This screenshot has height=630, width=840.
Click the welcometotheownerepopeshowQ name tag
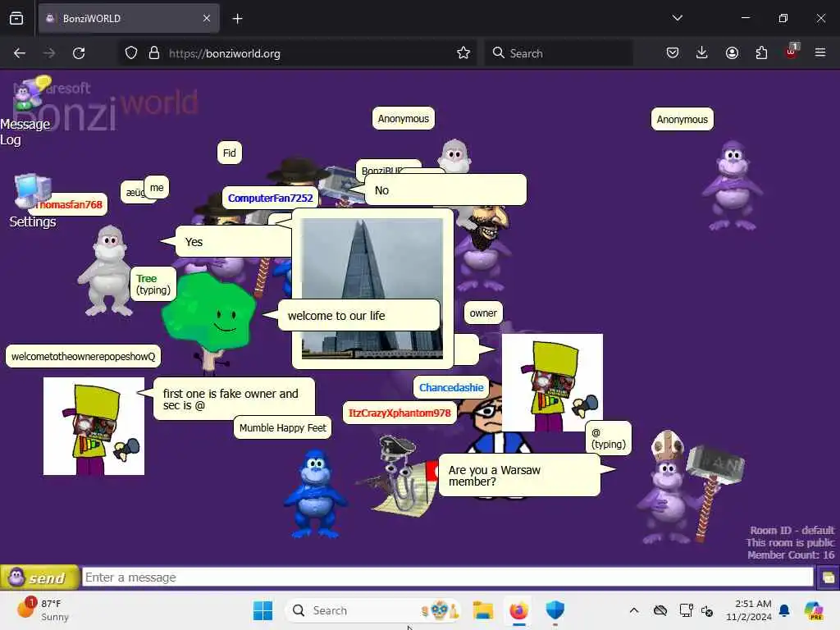pyautogui.click(x=83, y=356)
